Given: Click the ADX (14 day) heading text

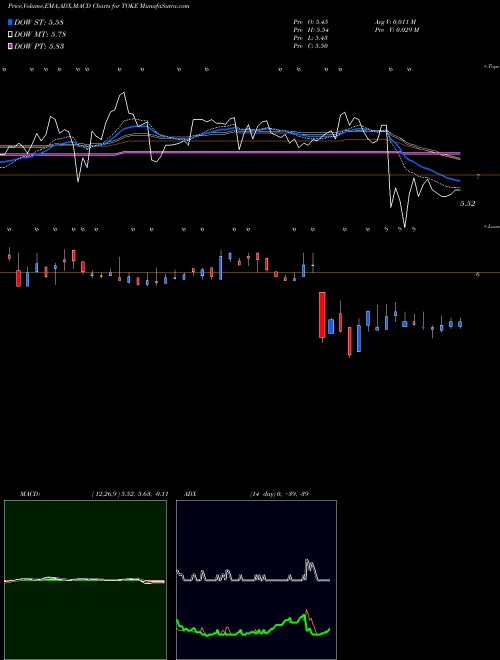Looking at the screenshot, I should pyautogui.click(x=247, y=494).
